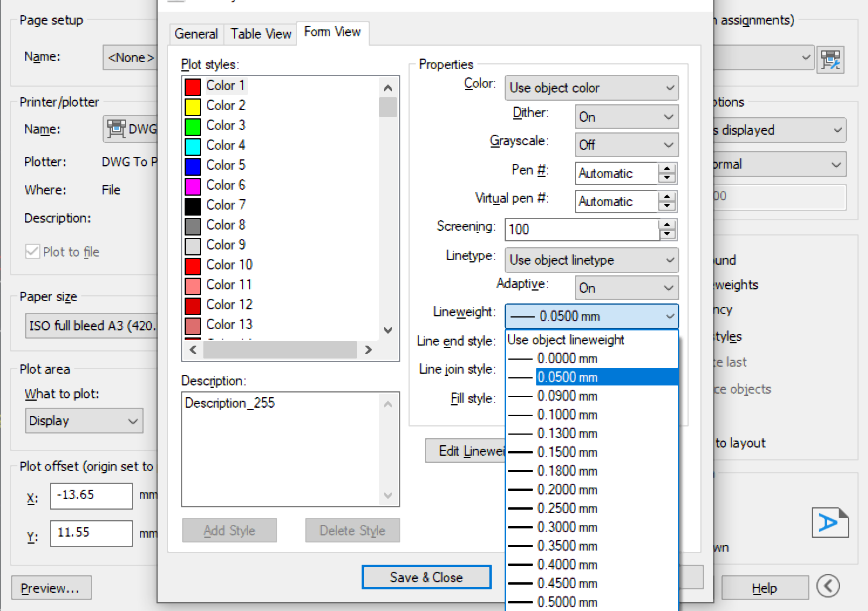
Task: Open the Color property dropdown
Action: pyautogui.click(x=591, y=88)
